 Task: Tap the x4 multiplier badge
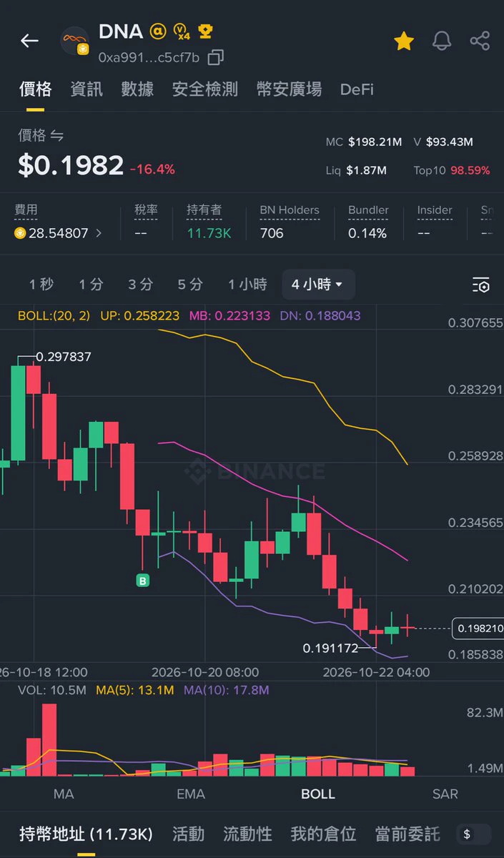click(x=182, y=31)
